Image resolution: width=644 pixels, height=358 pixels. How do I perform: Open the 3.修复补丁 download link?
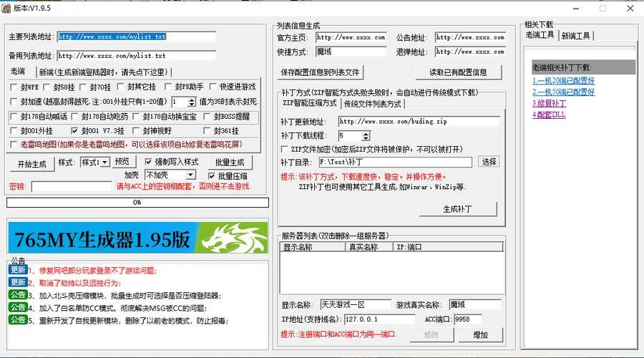(548, 103)
